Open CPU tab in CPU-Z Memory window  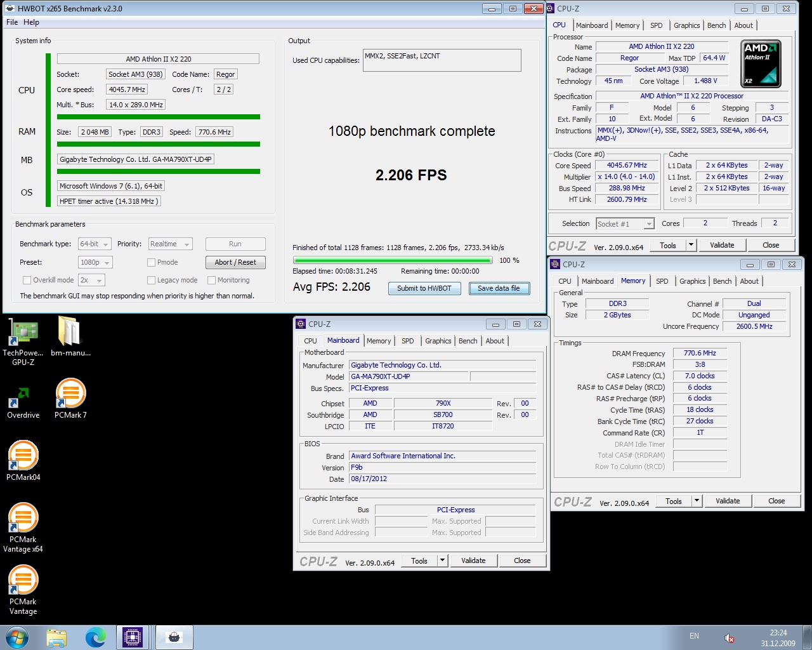pos(565,281)
